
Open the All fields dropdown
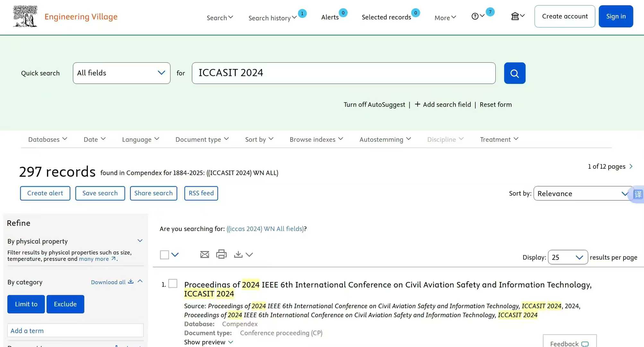[x=121, y=73]
